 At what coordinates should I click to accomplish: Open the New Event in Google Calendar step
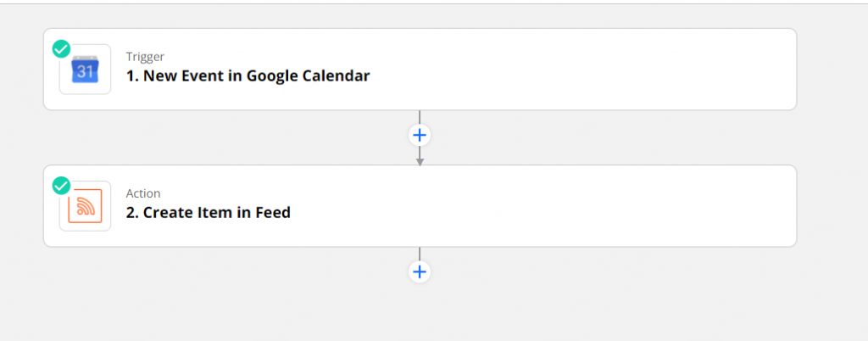420,70
